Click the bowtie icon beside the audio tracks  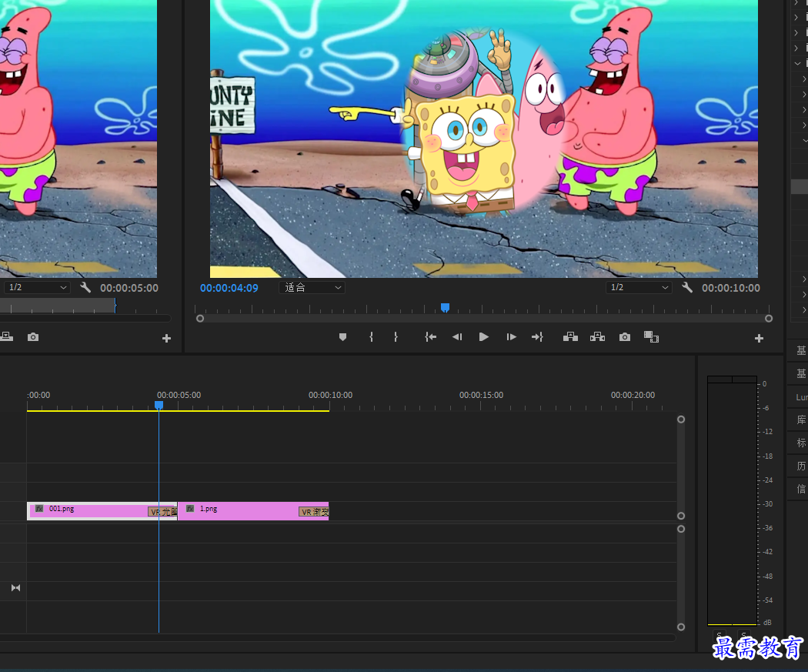click(15, 588)
